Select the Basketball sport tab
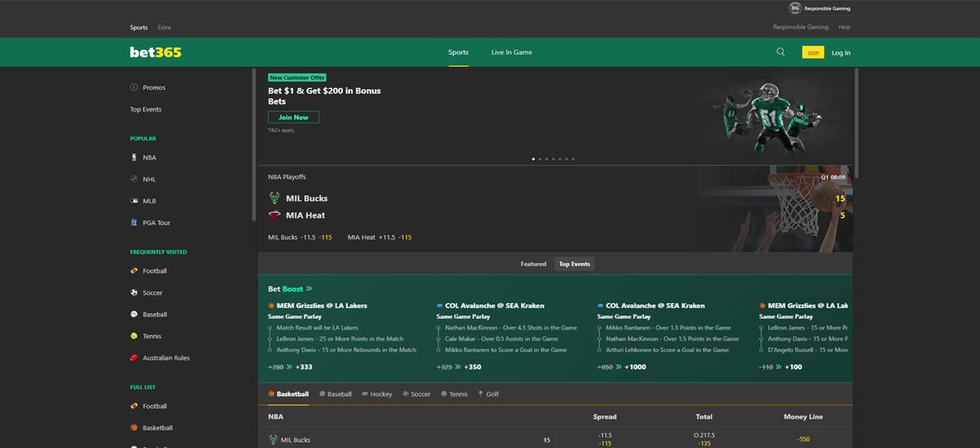The height and width of the screenshot is (448, 980). tap(288, 394)
